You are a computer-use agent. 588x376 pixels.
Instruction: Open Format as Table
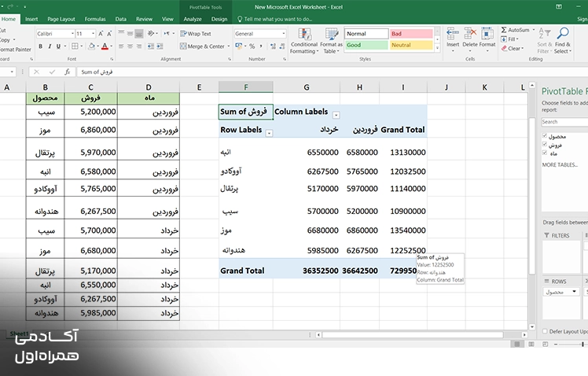331,41
